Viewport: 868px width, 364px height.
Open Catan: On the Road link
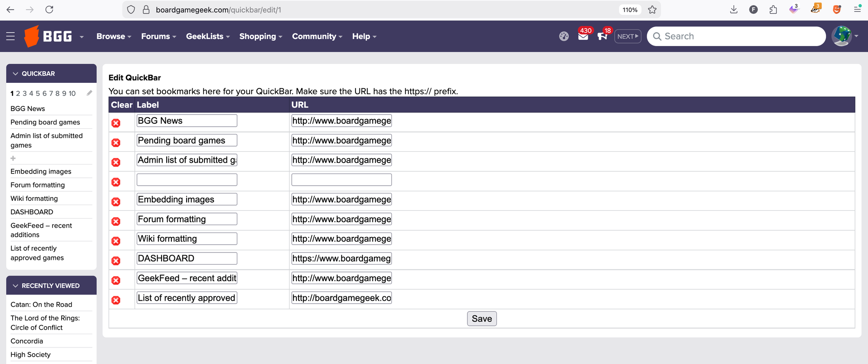click(41, 305)
